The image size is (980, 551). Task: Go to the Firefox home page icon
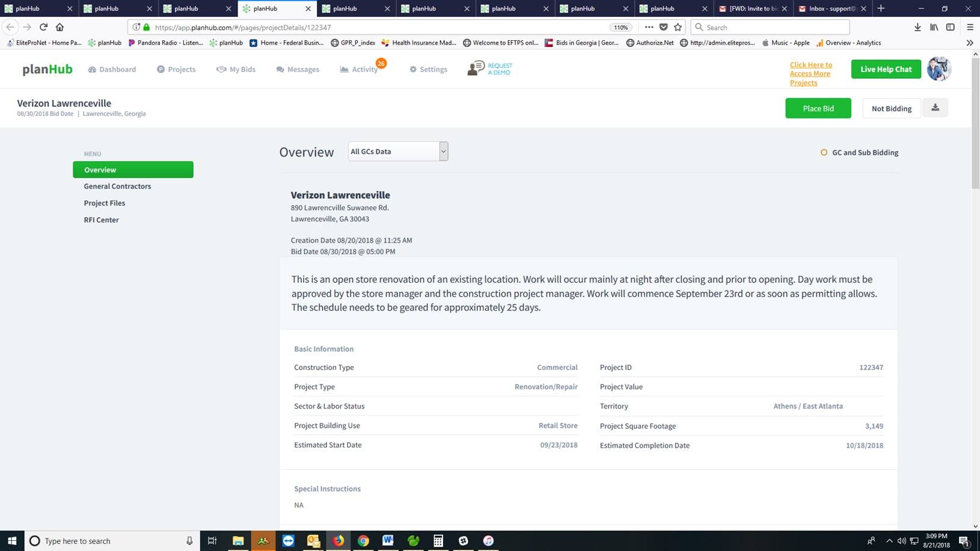pyautogui.click(x=60, y=27)
